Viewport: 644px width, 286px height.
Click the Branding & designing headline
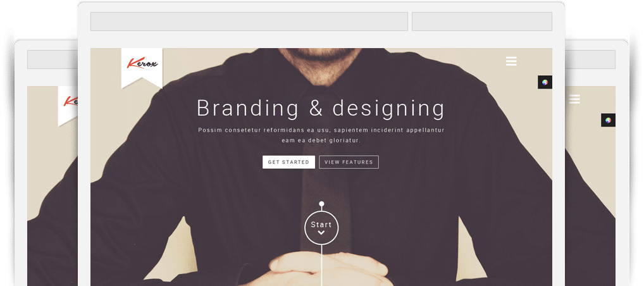pyautogui.click(x=321, y=108)
